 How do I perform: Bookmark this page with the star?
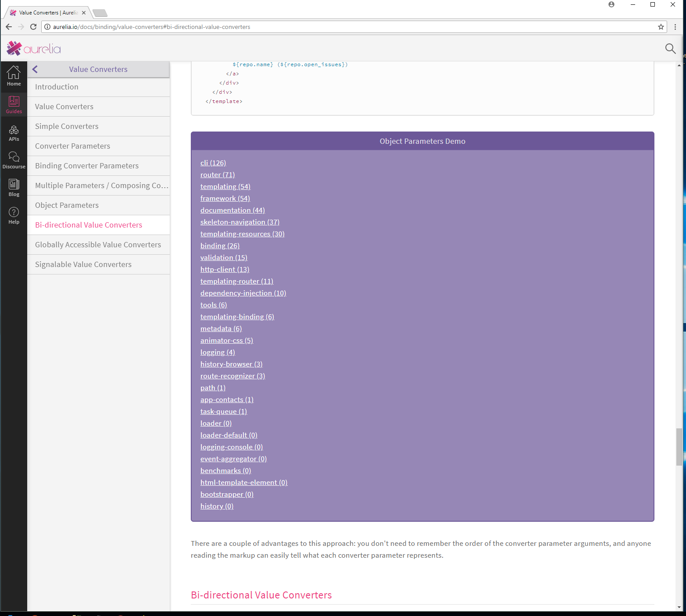pyautogui.click(x=661, y=27)
